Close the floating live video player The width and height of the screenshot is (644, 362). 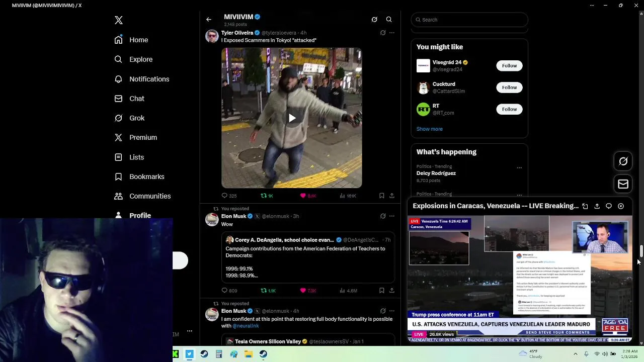point(621,206)
